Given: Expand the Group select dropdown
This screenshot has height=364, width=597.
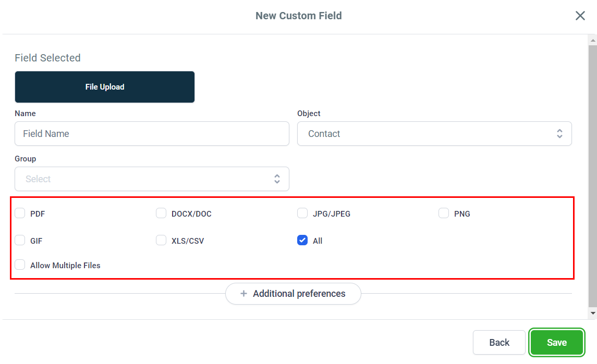Looking at the screenshot, I should pyautogui.click(x=152, y=179).
